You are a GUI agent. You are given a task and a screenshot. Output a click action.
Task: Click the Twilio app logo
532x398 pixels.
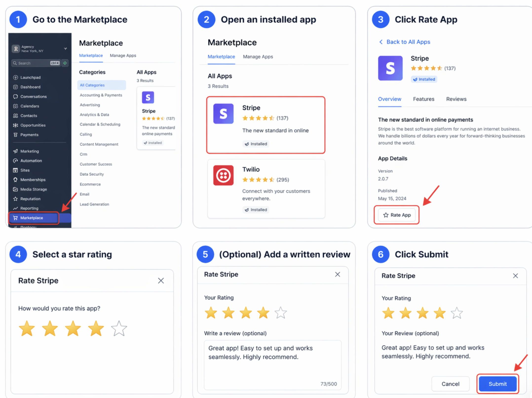[x=223, y=175]
